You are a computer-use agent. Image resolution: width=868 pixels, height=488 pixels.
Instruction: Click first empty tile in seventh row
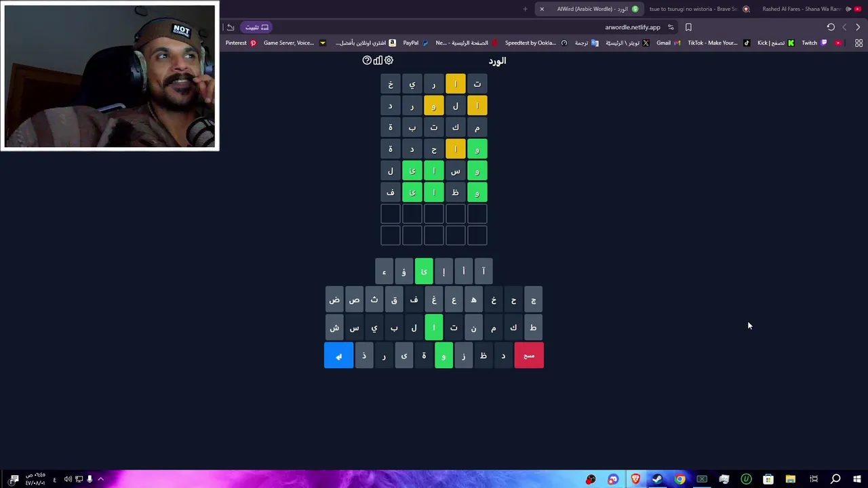click(x=477, y=214)
